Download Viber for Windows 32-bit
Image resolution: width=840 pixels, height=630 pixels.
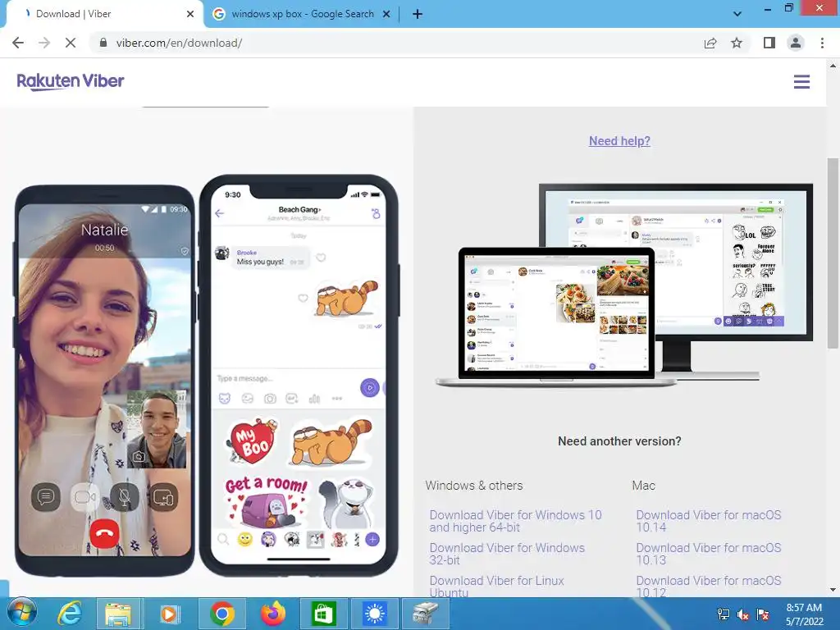pos(507,554)
